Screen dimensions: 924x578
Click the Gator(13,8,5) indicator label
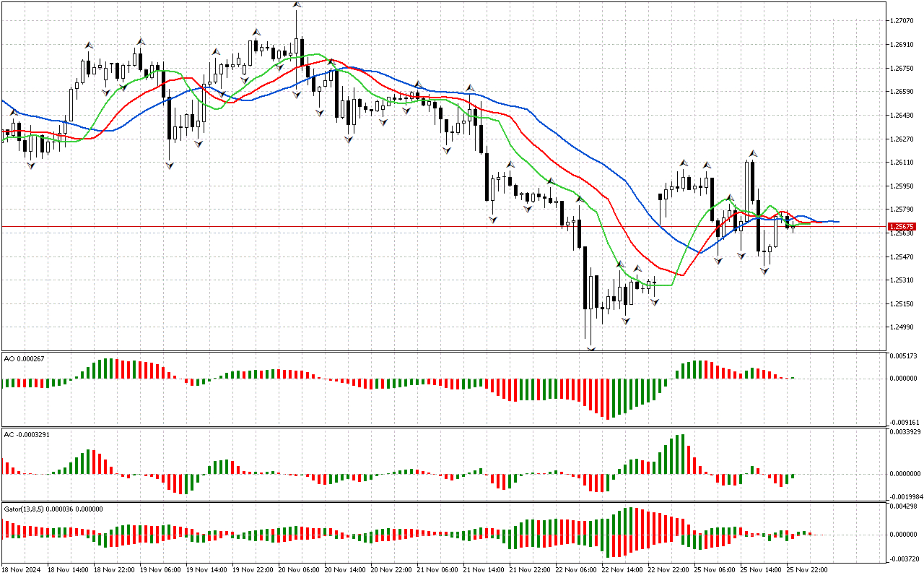pos(53,509)
